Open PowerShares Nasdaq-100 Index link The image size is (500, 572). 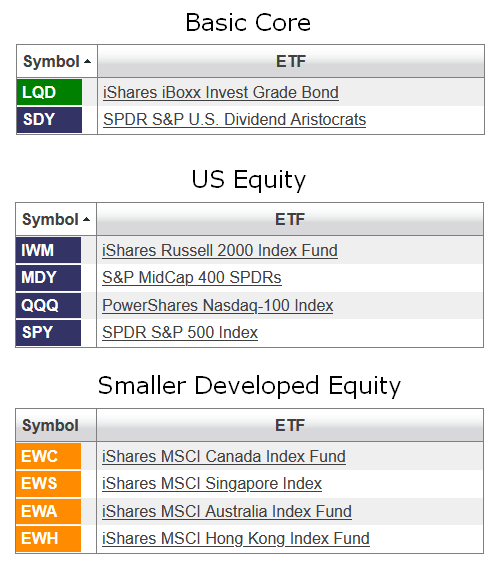point(218,305)
